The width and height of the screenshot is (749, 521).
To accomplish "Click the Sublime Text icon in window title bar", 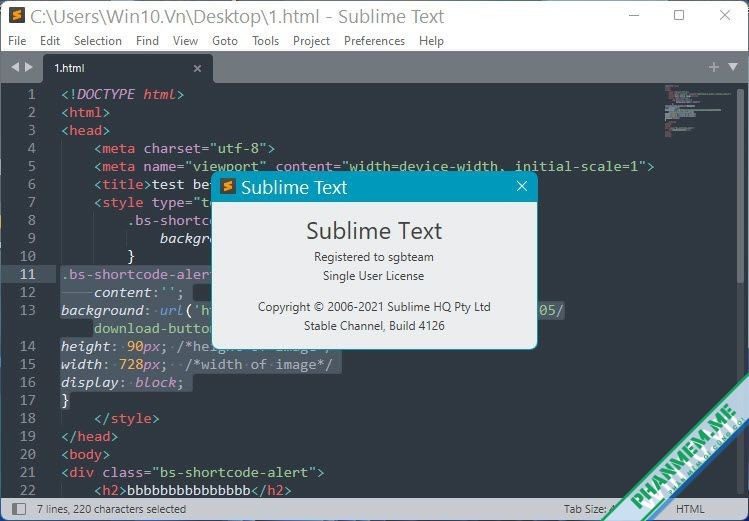I will pos(17,15).
